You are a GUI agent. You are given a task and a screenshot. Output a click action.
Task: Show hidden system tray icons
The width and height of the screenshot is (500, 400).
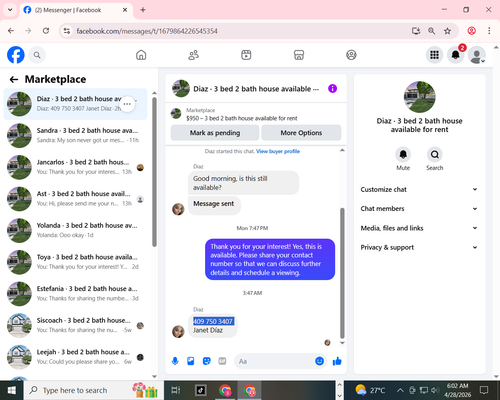(x=400, y=390)
